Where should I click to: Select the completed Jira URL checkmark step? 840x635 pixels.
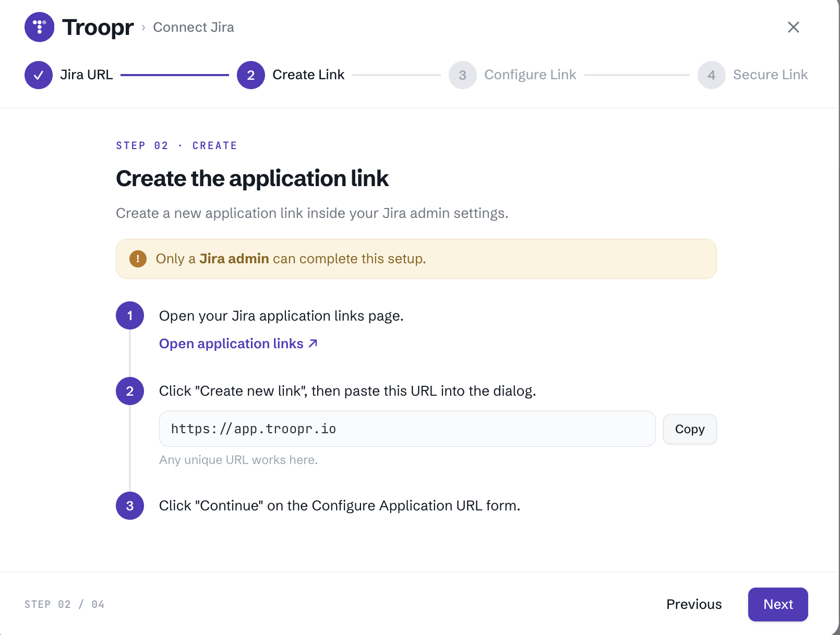pyautogui.click(x=39, y=75)
